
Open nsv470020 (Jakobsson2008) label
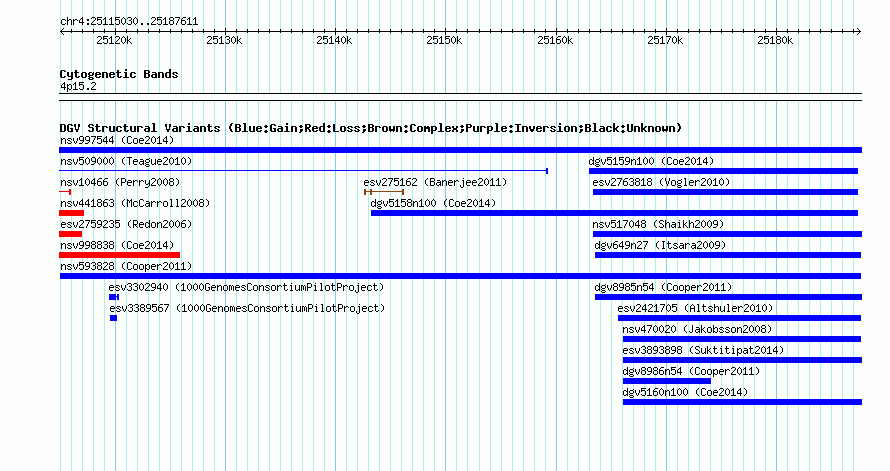click(x=697, y=329)
